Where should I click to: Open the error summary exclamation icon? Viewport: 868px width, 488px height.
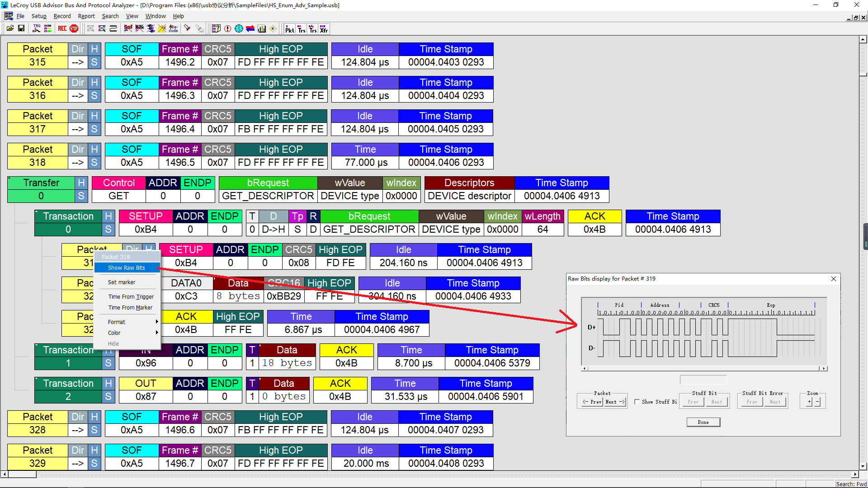[x=227, y=29]
